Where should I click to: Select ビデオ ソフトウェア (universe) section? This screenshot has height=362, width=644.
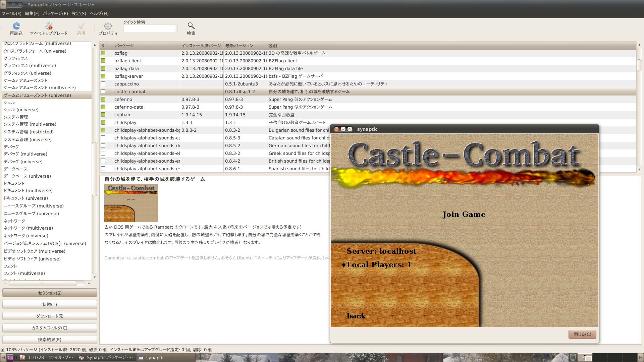[47, 259]
